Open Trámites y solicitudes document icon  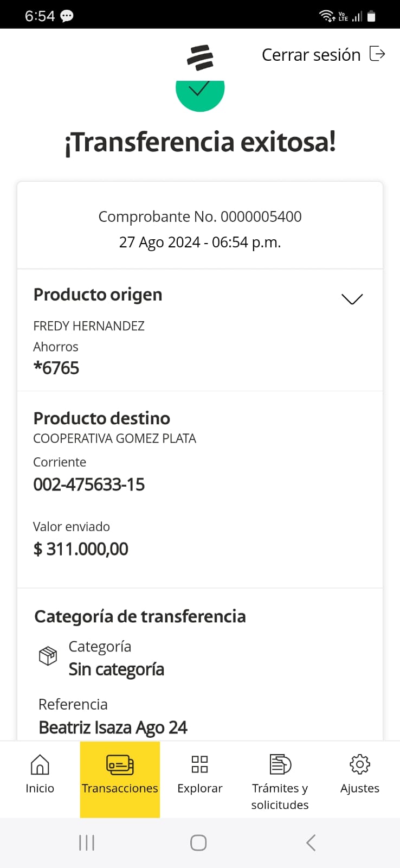[x=280, y=764]
